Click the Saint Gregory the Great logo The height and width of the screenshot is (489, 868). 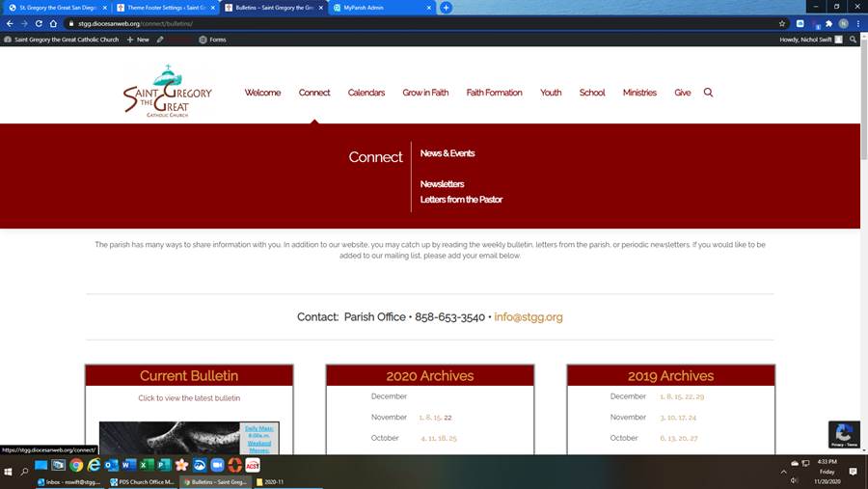[167, 92]
